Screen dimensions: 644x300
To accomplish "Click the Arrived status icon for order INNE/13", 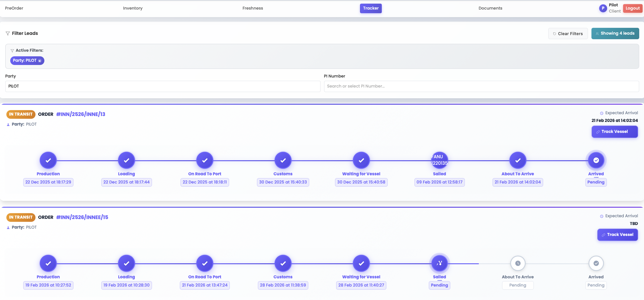I will [596, 160].
